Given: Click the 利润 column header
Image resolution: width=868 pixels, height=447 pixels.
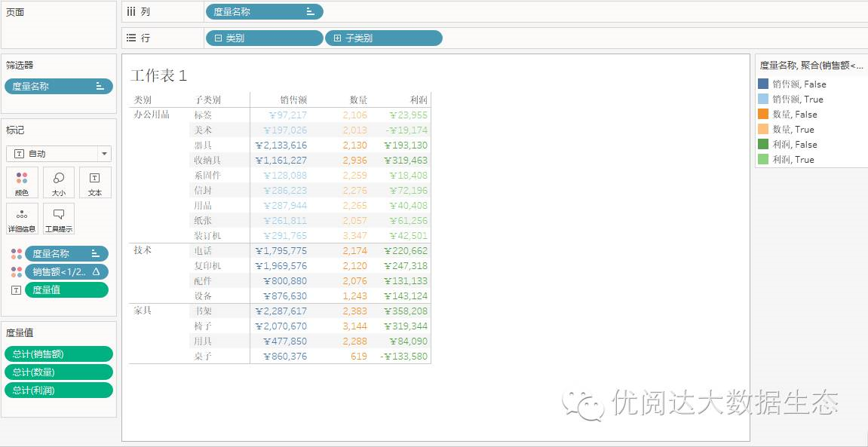Looking at the screenshot, I should coord(419,100).
